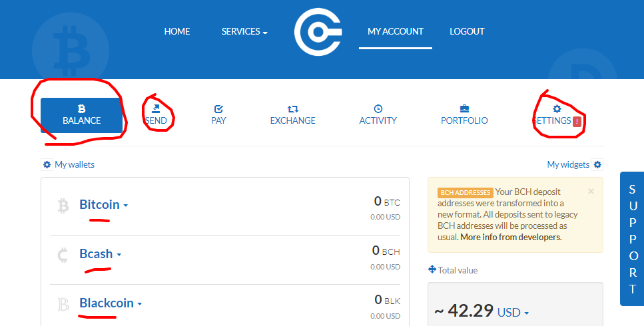Click the 0 BLK balance value
Screen dimensions: 644x326
(x=388, y=300)
